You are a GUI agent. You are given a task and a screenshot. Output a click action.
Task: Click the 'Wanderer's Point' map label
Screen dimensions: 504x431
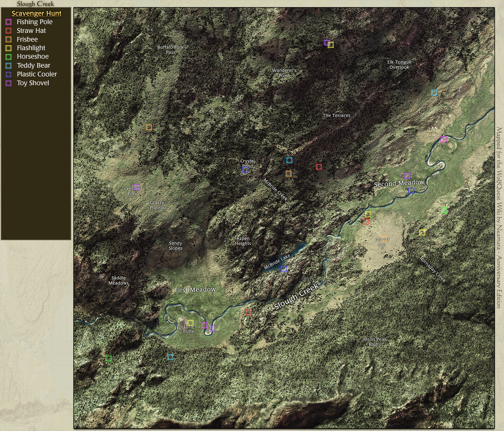[x=284, y=73]
